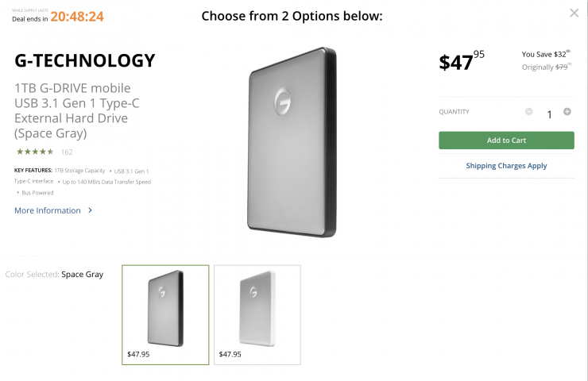
Task: Increase quantity with the plus icon
Action: click(x=567, y=112)
